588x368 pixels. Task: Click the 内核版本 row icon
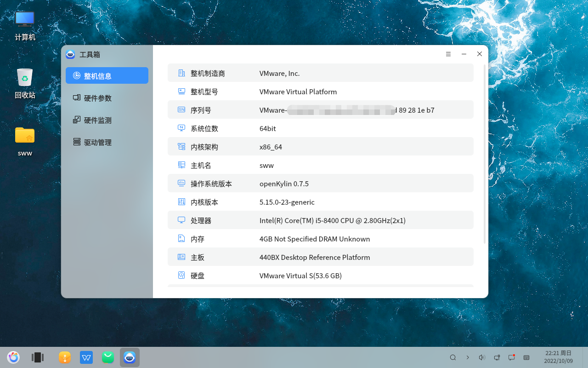point(181,201)
